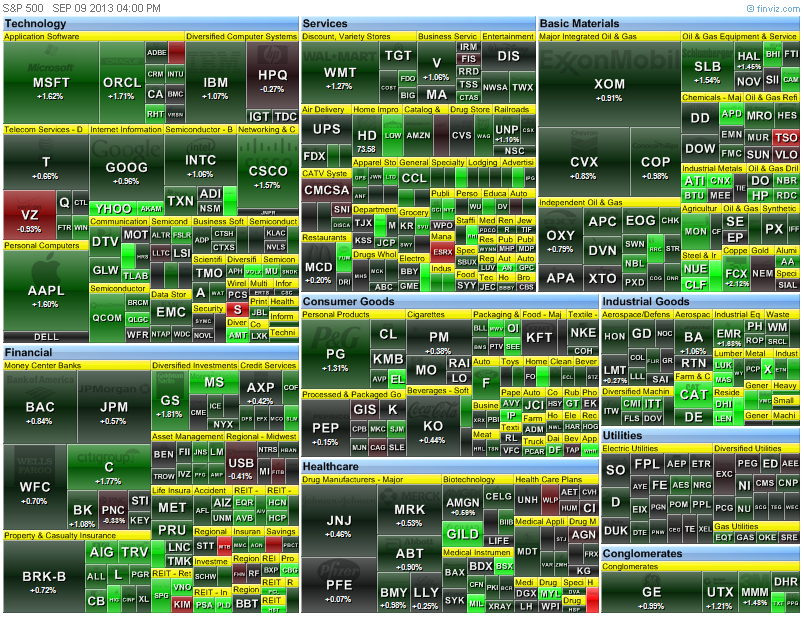
Task: Click the HD Home Improvement tile
Action: (367, 136)
